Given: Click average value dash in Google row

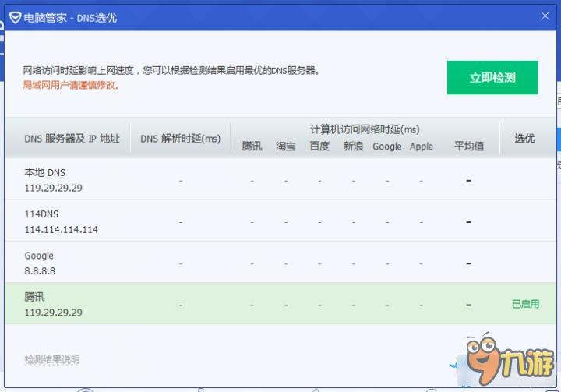Looking at the screenshot, I should (x=469, y=263).
